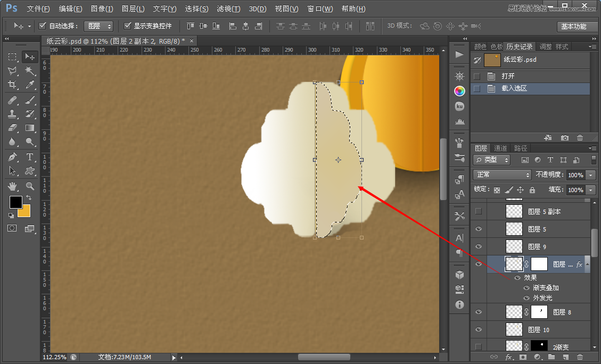Create a new layer group
This screenshot has width=601, height=364.
click(551, 357)
